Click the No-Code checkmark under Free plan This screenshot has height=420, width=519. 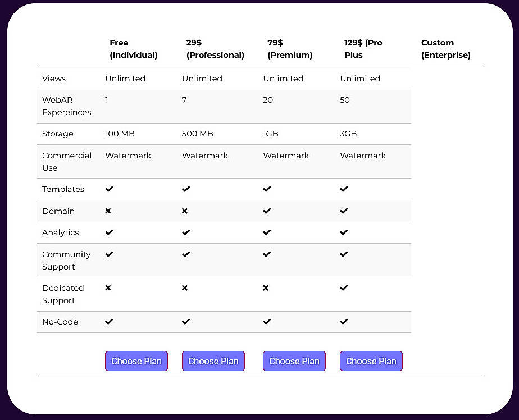click(108, 322)
